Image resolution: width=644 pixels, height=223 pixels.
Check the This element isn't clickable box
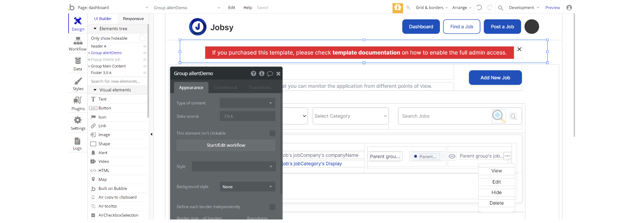[x=272, y=133]
